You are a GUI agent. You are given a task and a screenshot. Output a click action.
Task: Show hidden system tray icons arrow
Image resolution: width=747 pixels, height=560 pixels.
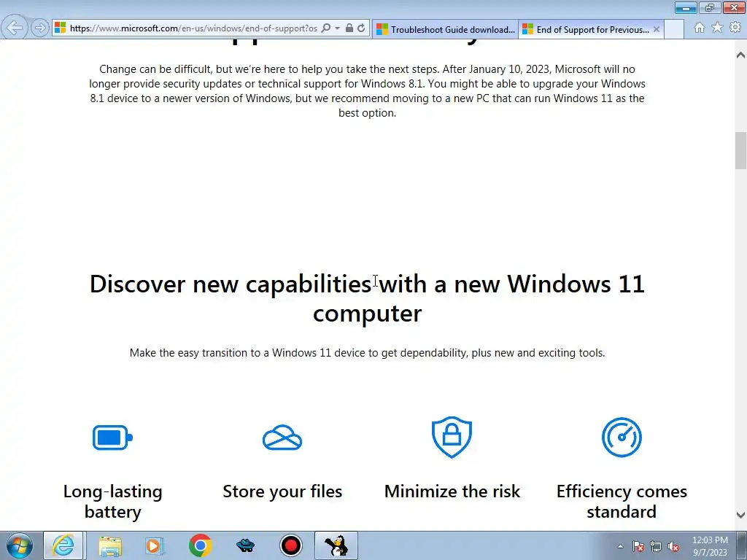tap(620, 546)
